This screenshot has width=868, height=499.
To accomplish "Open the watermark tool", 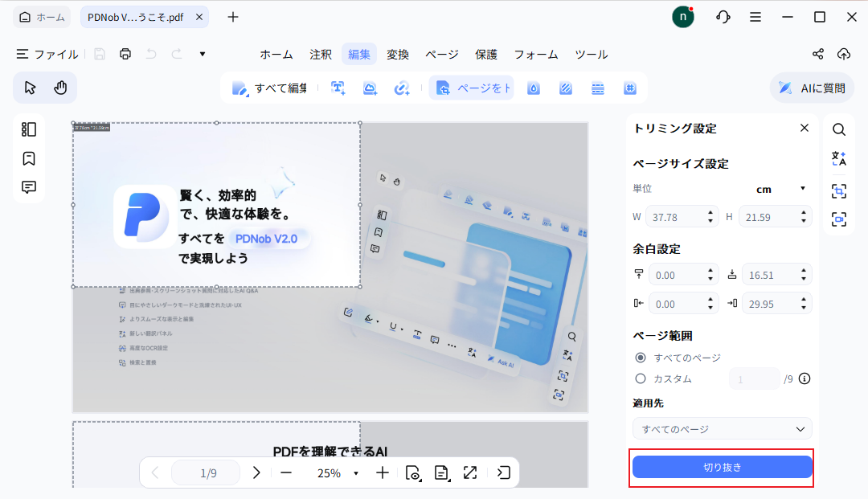I will [533, 88].
